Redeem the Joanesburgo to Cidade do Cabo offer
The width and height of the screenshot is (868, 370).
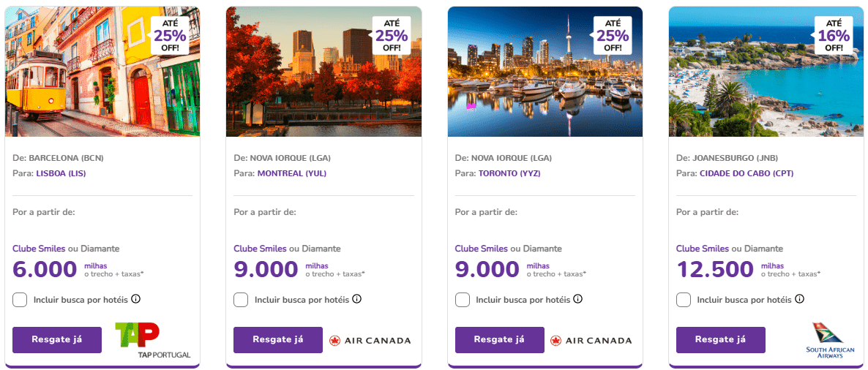point(720,340)
